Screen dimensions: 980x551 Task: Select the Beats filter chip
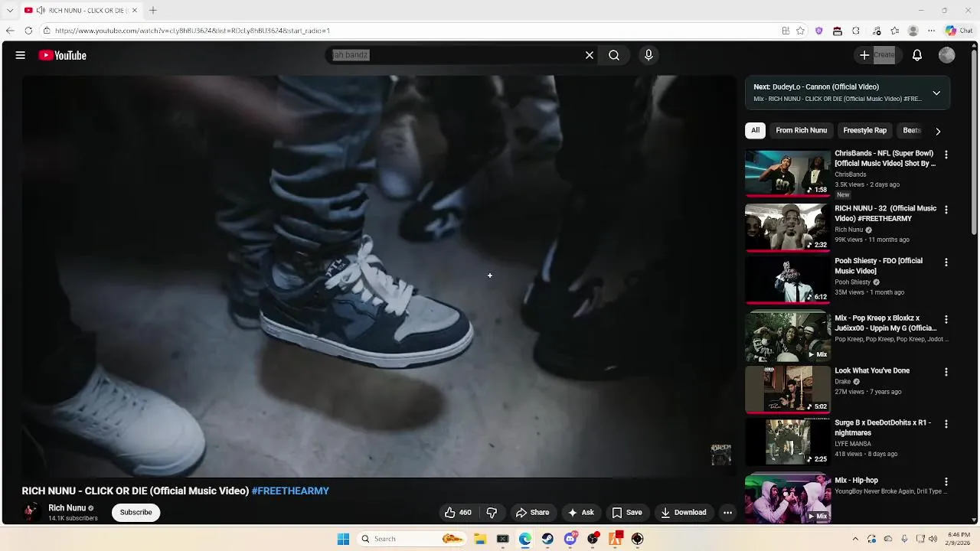coord(911,130)
